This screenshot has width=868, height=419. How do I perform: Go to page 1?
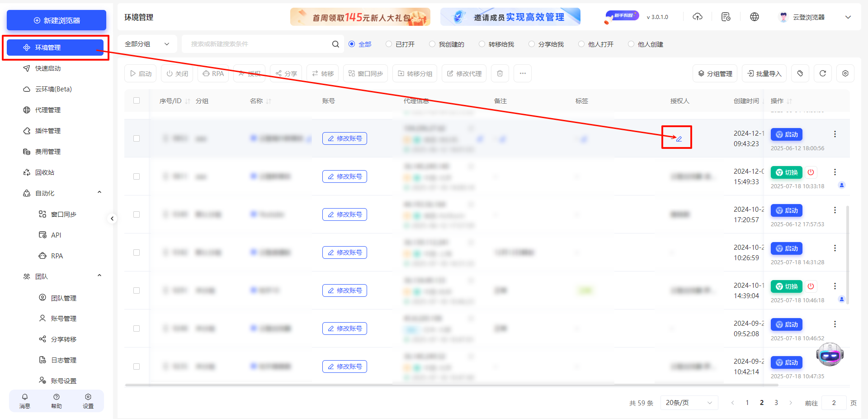747,403
